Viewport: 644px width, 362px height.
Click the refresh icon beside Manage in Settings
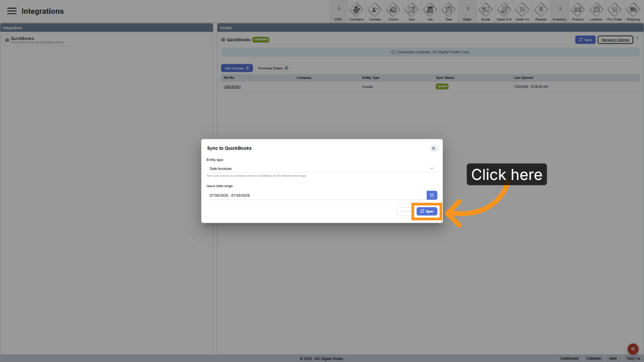[637, 38]
